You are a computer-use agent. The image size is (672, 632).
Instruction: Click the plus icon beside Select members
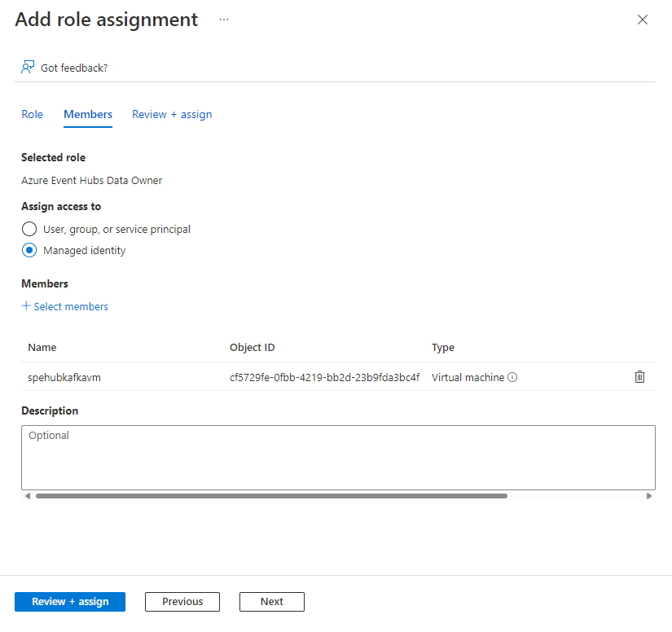(26, 306)
